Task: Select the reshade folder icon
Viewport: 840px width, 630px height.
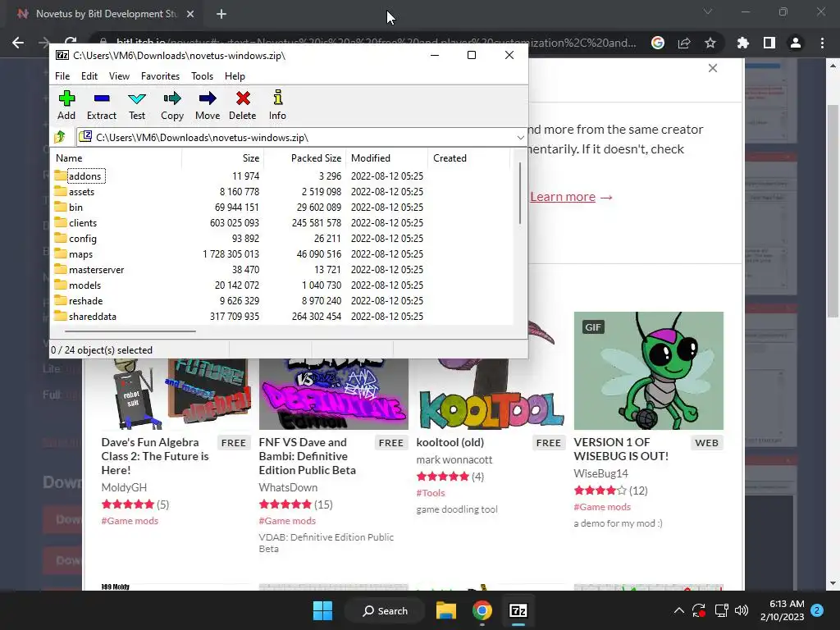Action: click(61, 300)
